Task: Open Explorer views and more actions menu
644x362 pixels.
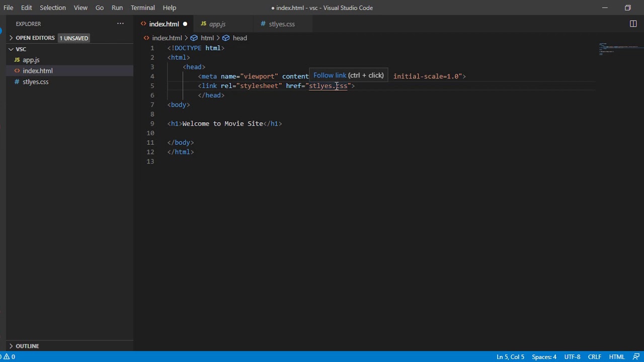Action: coord(120,24)
